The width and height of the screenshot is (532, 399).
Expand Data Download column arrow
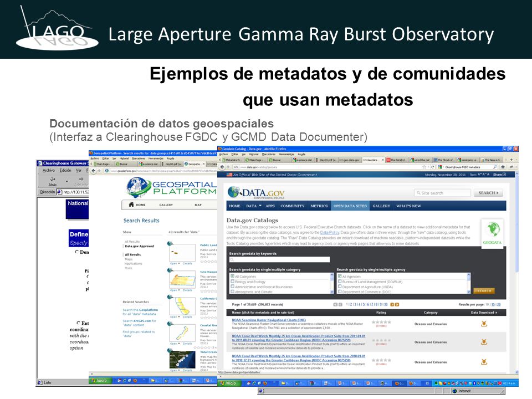tap(496, 313)
